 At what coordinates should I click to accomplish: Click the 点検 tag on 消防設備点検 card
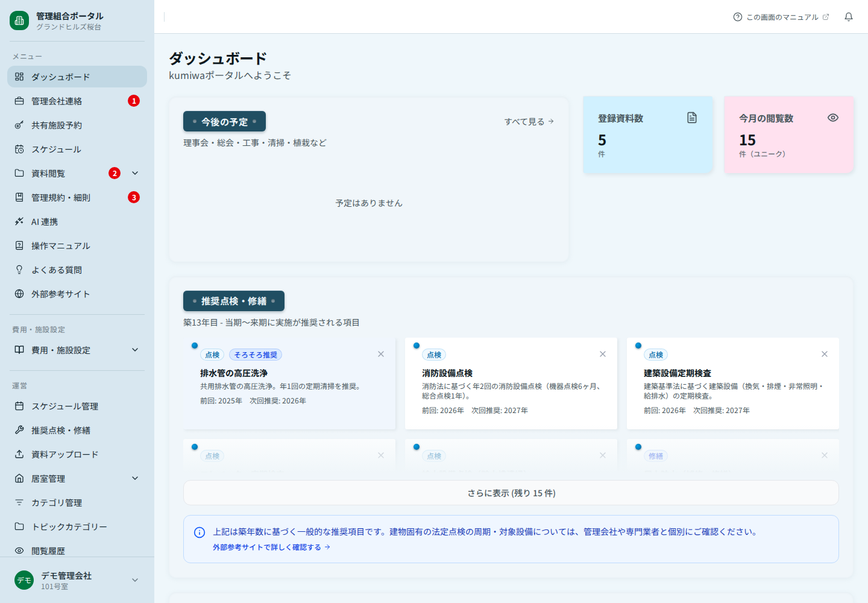434,355
